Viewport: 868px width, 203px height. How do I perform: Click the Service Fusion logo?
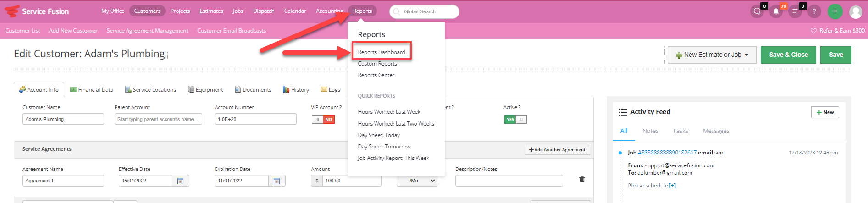coord(37,11)
